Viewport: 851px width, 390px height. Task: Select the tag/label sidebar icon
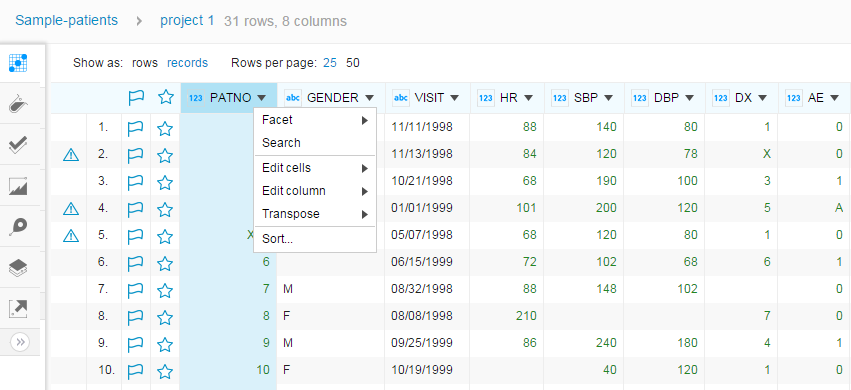(18, 104)
